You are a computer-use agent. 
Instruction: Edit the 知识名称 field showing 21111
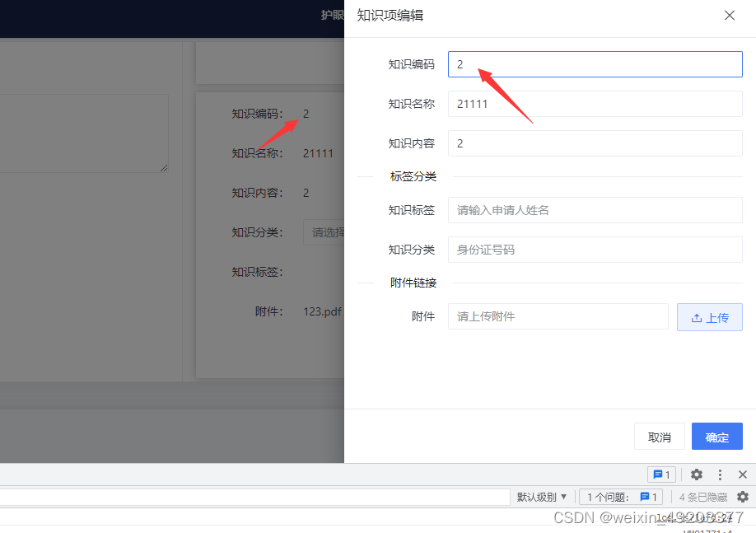coord(595,104)
